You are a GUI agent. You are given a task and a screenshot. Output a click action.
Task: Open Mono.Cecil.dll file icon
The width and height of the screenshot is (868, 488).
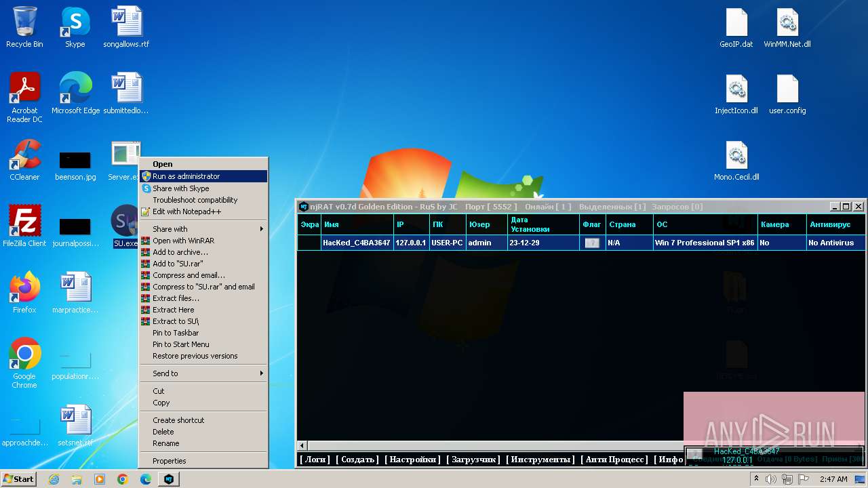(736, 160)
